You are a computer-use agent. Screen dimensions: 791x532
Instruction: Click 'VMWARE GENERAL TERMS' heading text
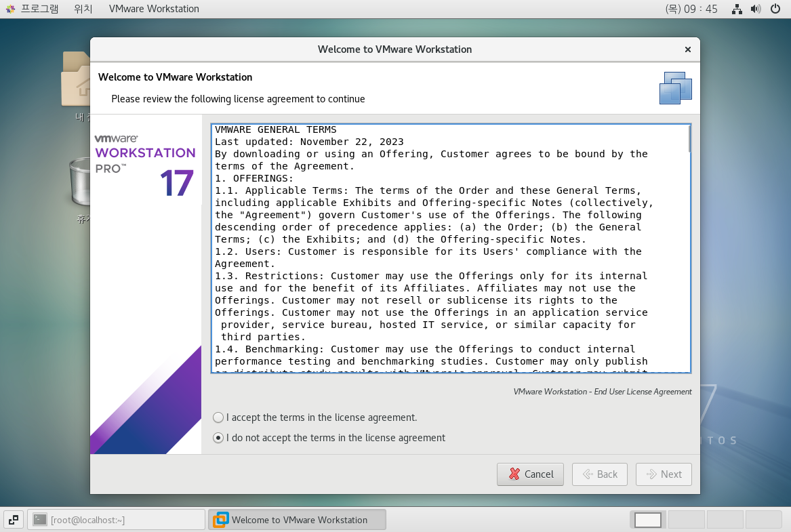pyautogui.click(x=275, y=129)
